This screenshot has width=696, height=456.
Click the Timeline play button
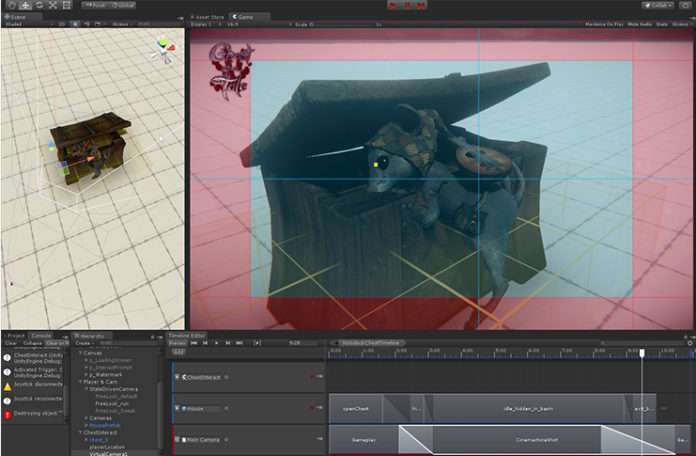click(216, 343)
